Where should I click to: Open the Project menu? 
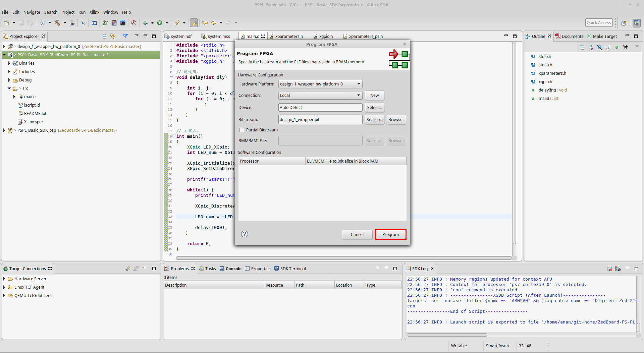(x=68, y=12)
